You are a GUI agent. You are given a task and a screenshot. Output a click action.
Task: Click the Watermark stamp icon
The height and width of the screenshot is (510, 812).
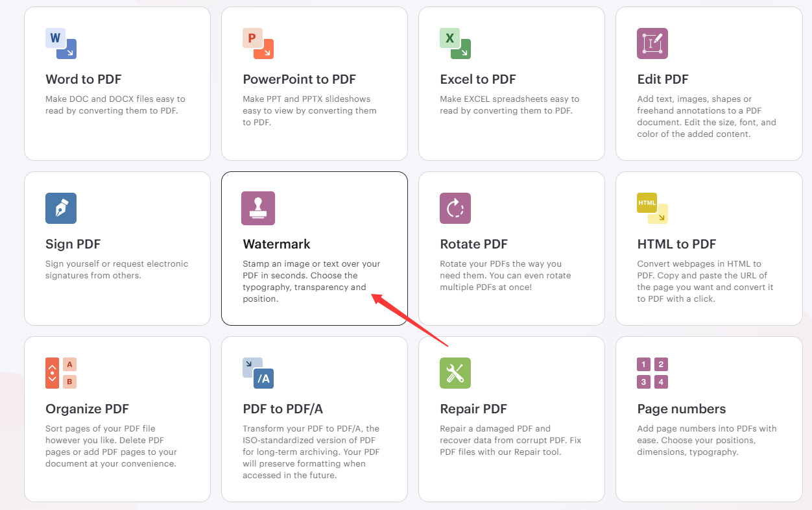click(x=258, y=208)
